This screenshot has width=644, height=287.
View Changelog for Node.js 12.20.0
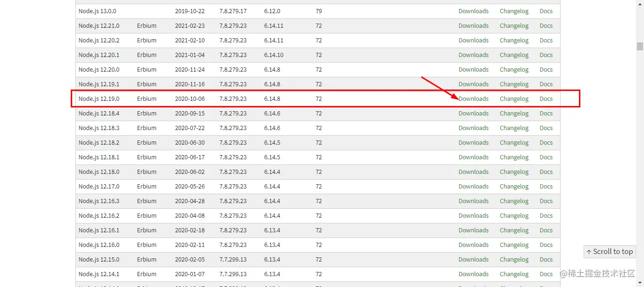(514, 70)
